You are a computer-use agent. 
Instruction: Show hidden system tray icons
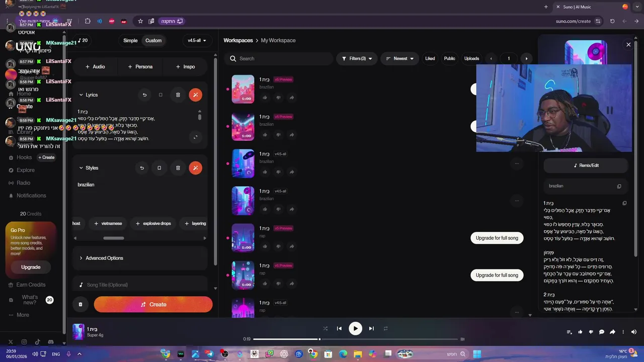79,354
